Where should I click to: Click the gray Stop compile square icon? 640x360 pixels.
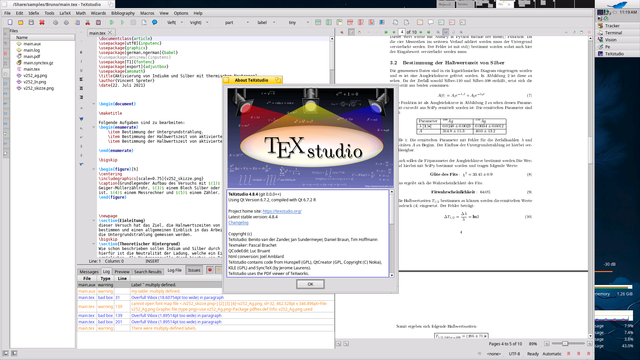coord(133,22)
